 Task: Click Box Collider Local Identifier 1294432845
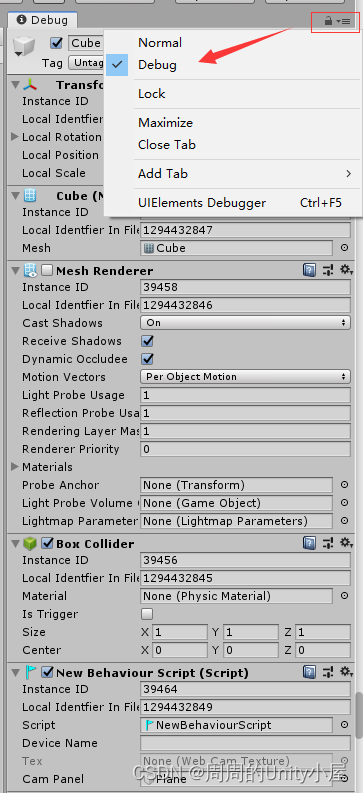[x=245, y=578]
